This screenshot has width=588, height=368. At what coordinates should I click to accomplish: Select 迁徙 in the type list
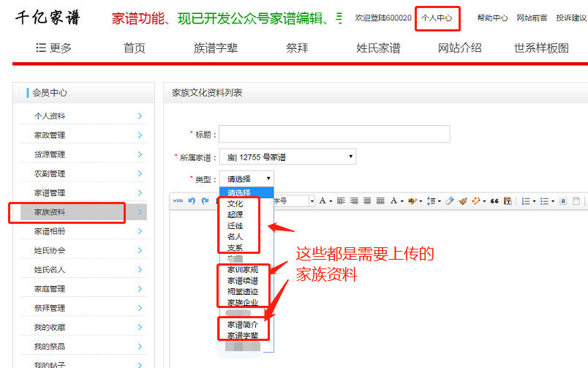235,225
